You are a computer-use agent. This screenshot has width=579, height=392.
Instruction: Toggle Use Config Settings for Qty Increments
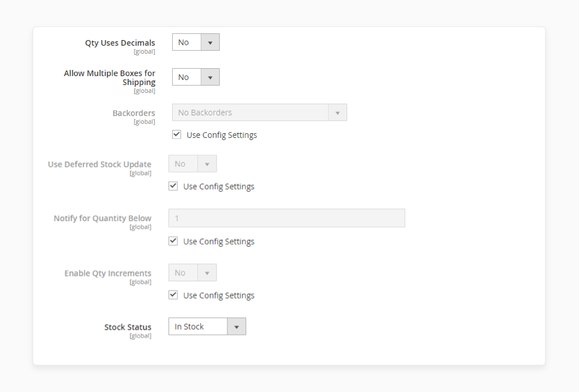click(173, 295)
